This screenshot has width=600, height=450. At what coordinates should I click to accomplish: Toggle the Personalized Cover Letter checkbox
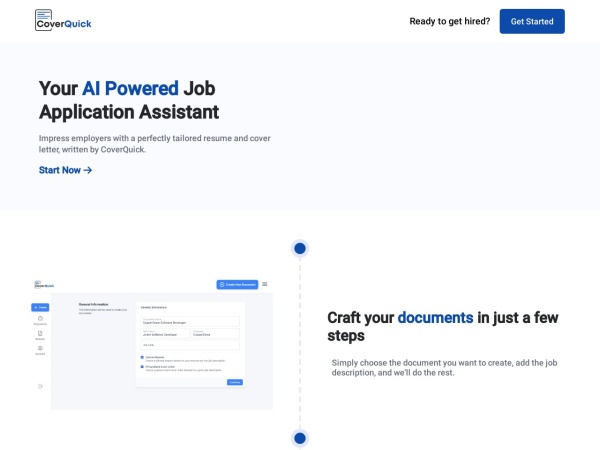[142, 366]
